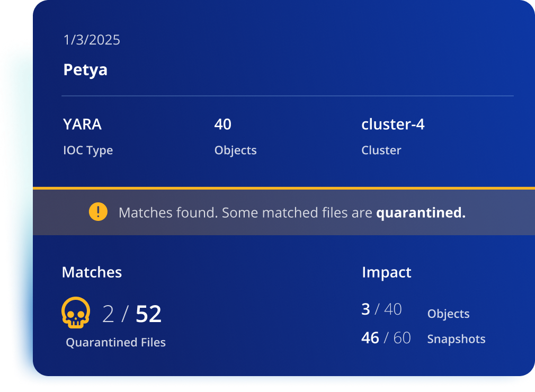Select the Matches section heading

point(92,272)
